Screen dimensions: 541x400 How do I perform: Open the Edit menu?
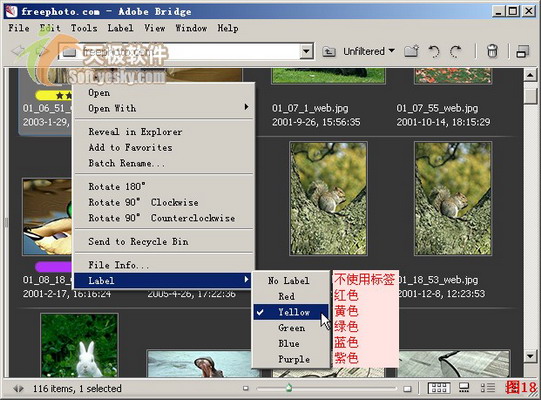click(50, 28)
